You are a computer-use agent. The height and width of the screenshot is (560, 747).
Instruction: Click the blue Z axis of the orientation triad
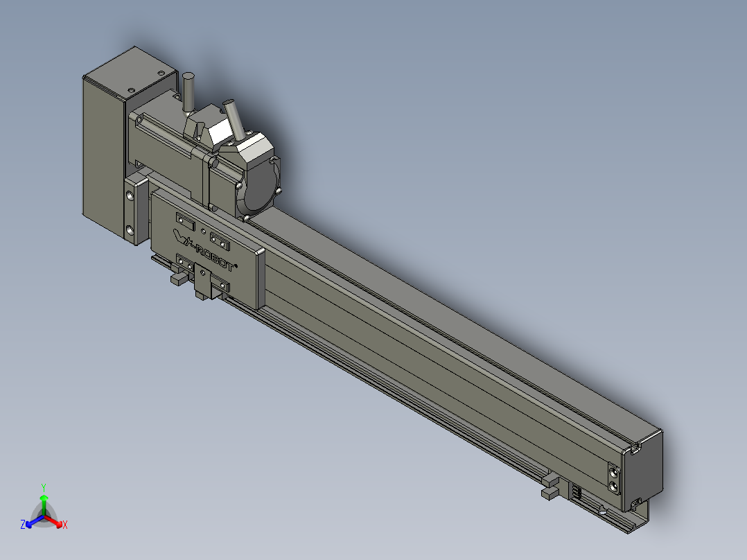[33, 522]
